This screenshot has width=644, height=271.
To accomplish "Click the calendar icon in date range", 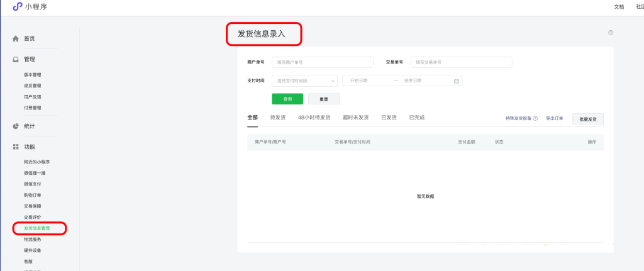I will [x=457, y=80].
